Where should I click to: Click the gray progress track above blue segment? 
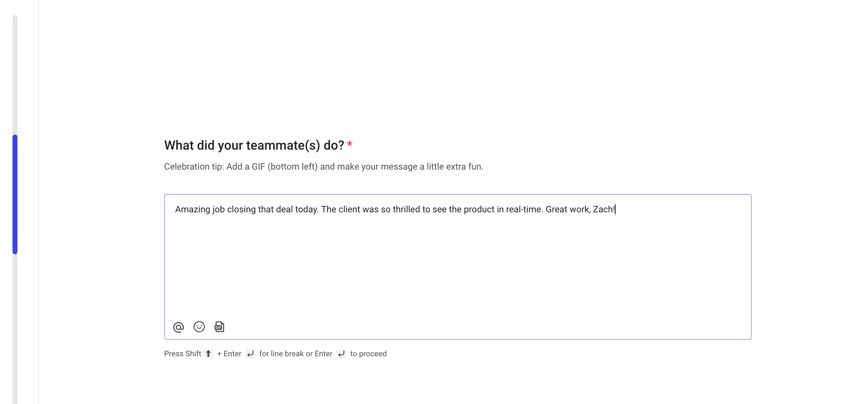click(15, 75)
